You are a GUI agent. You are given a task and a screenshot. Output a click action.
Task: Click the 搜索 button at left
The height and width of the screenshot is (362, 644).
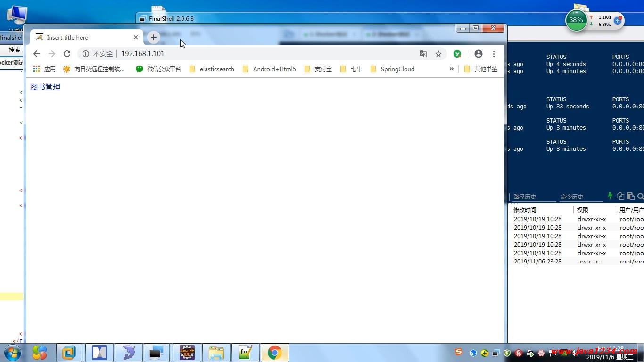coord(14,49)
